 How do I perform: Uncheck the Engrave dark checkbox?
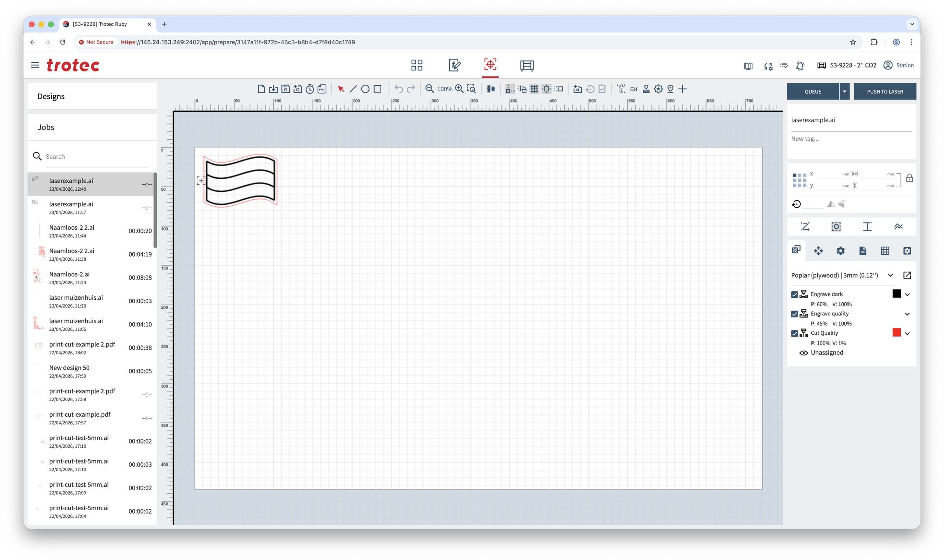(x=795, y=295)
